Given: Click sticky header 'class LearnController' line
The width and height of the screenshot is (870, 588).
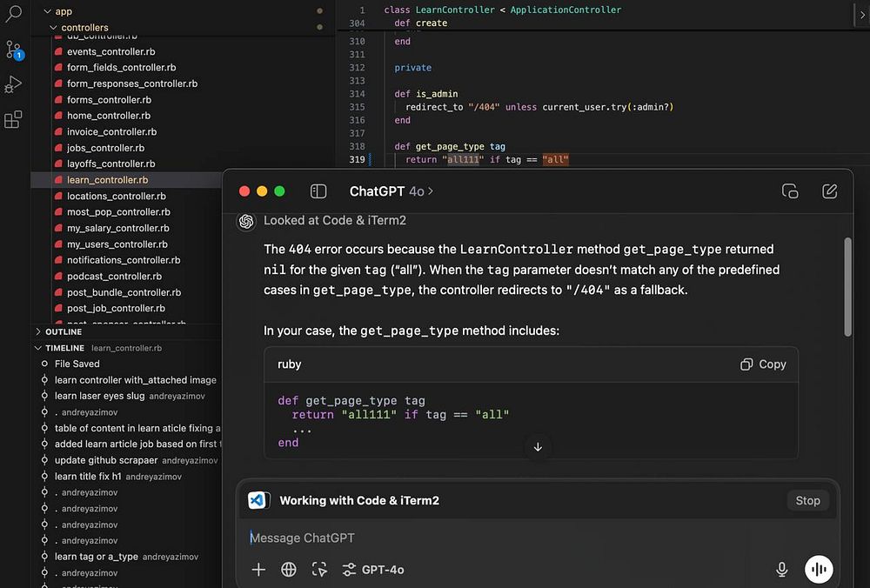Looking at the screenshot, I should click(x=503, y=10).
